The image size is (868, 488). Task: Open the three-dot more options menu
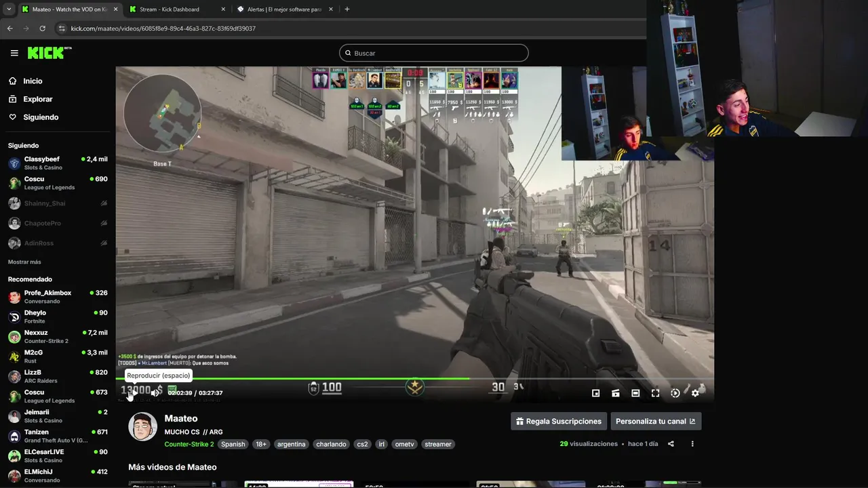(x=692, y=444)
